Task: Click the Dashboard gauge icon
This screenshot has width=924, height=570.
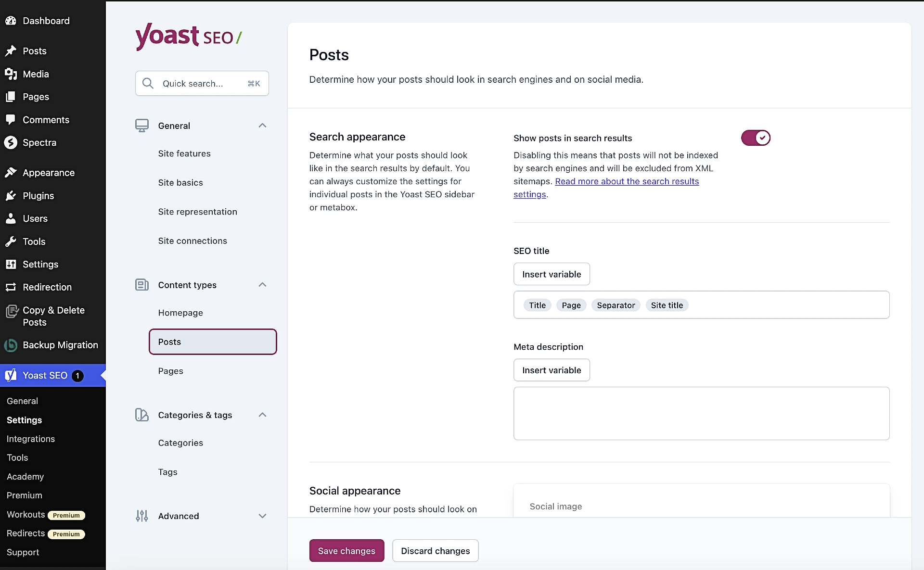Action: click(x=11, y=21)
